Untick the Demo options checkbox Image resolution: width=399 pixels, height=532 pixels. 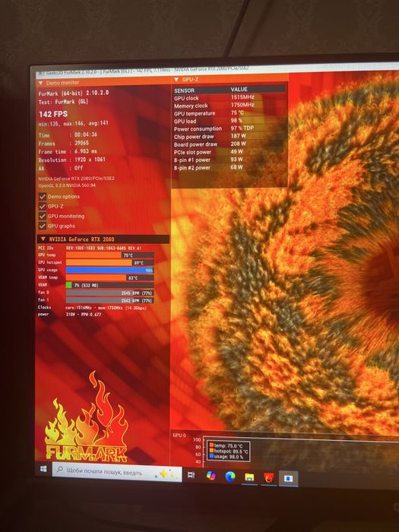(42, 196)
